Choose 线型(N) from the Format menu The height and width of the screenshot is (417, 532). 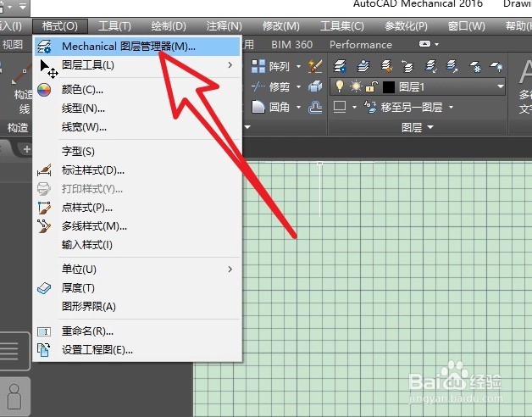point(137,108)
